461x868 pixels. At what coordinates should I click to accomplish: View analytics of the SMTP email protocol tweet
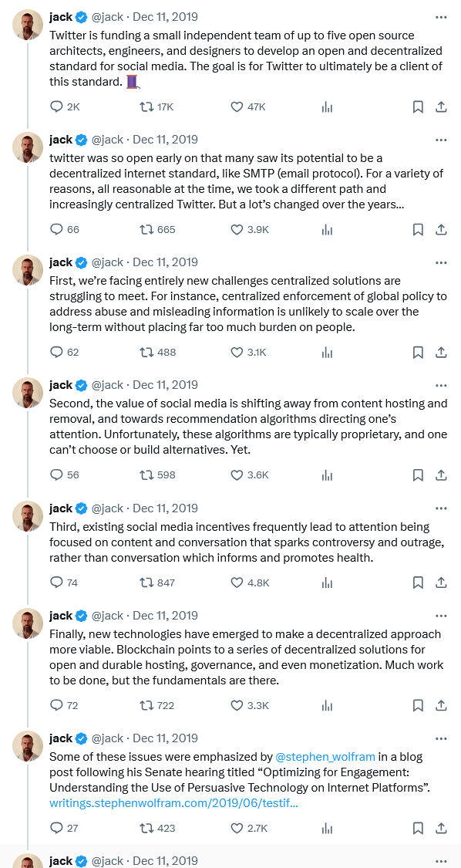pos(327,229)
